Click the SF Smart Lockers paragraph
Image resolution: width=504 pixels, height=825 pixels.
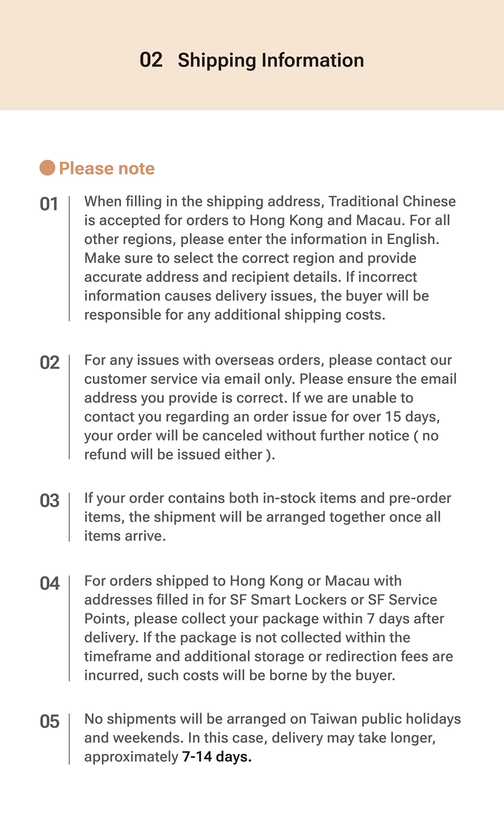[x=269, y=628]
